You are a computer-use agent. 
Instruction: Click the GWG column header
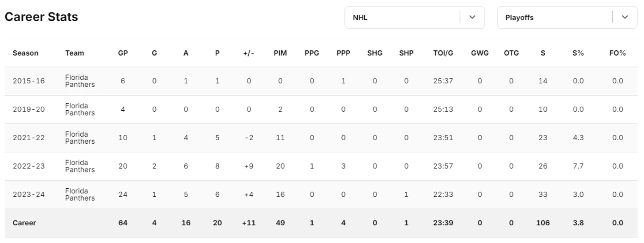tap(480, 53)
